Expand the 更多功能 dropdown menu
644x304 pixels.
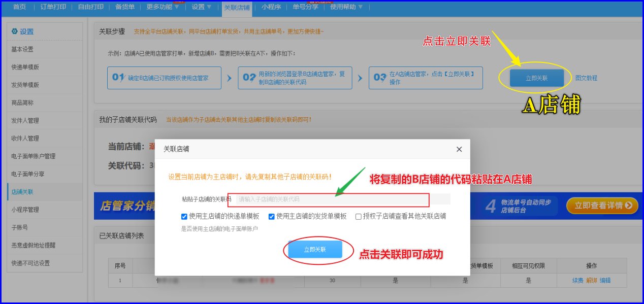tap(162, 7)
